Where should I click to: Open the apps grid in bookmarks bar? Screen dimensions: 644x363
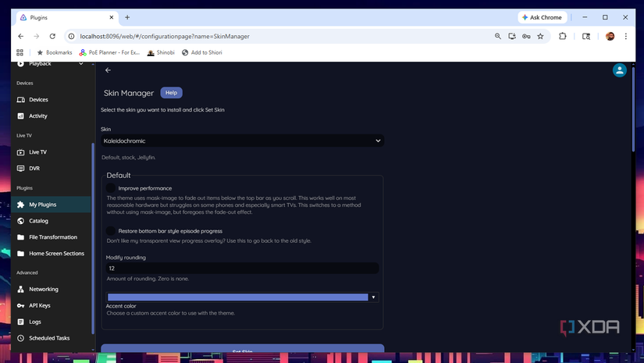[20, 52]
